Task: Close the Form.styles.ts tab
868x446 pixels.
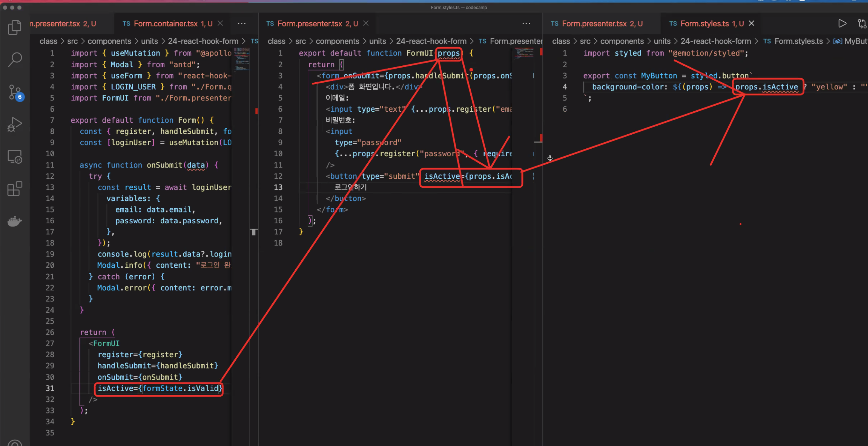Action: 751,23
